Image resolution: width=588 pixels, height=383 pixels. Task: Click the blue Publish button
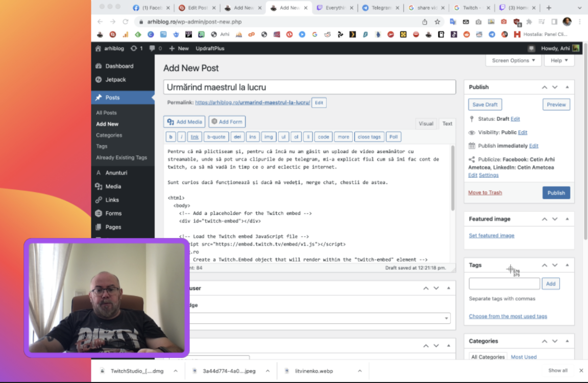pos(556,193)
